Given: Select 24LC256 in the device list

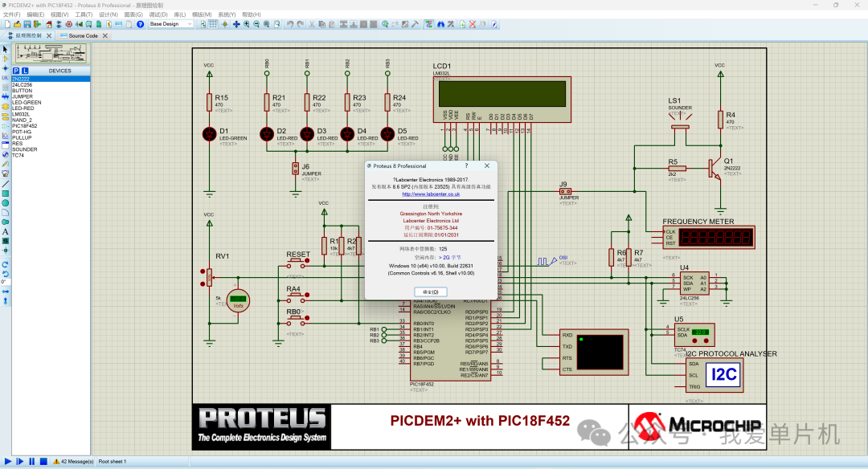Looking at the screenshot, I should tap(51, 84).
